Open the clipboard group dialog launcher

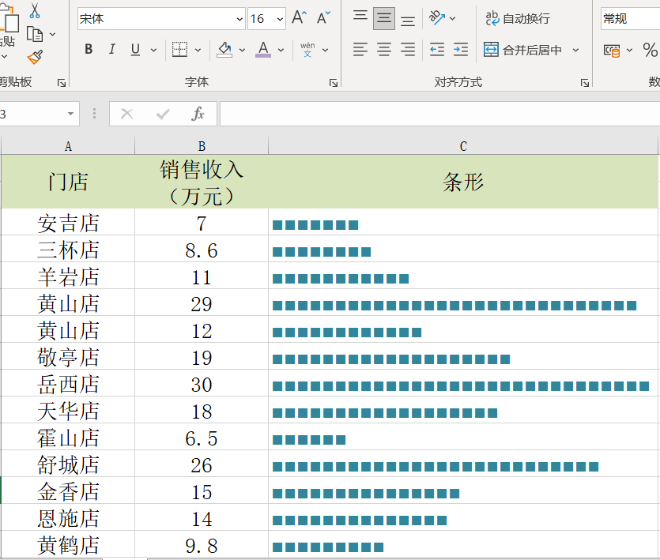click(62, 83)
